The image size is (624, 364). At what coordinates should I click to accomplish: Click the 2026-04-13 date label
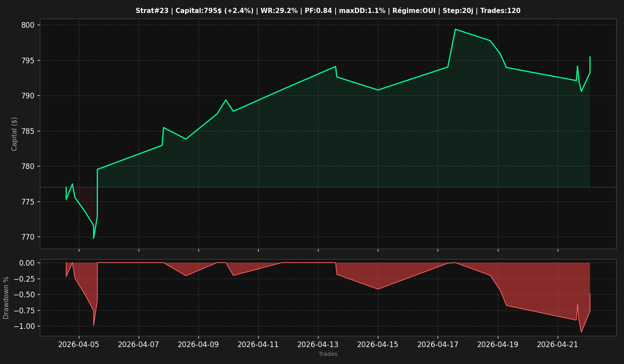tap(318, 344)
